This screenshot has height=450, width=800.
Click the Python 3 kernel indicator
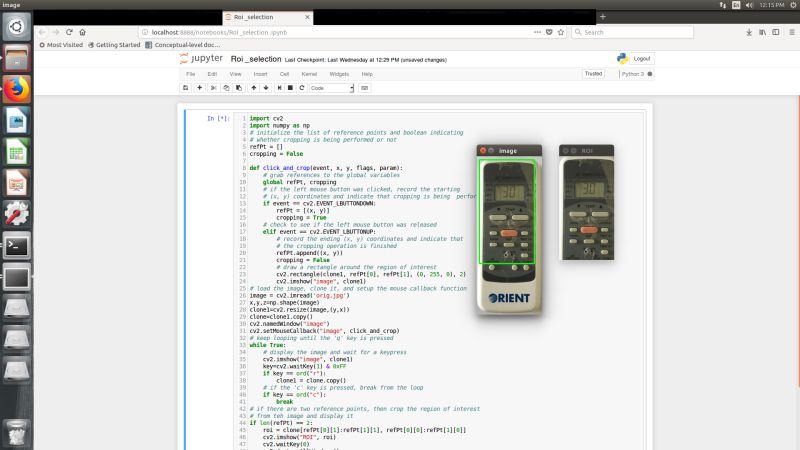point(636,74)
